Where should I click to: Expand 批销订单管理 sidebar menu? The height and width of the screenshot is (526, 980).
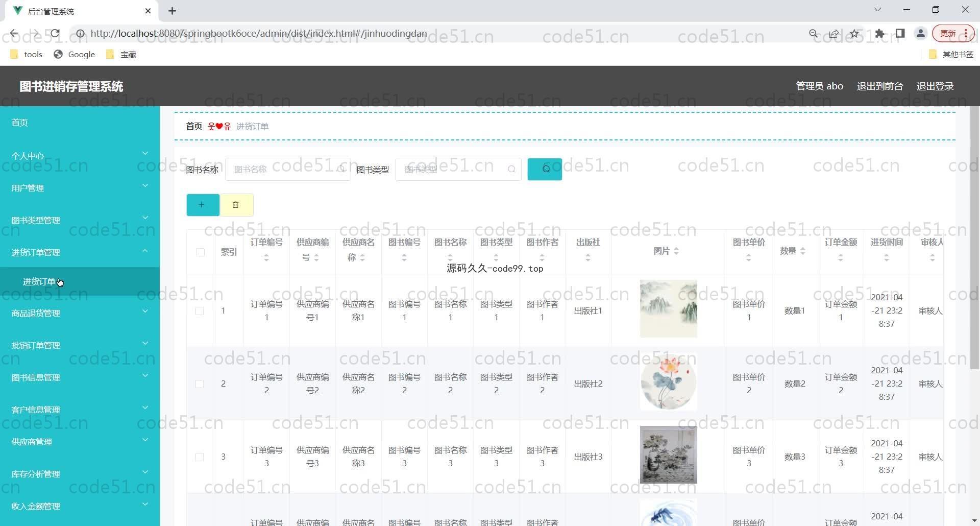(80, 345)
